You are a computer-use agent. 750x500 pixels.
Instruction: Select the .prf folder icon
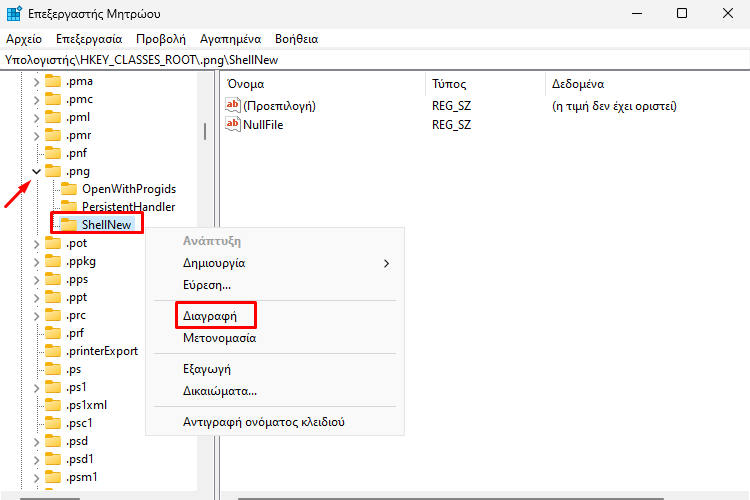click(x=53, y=333)
